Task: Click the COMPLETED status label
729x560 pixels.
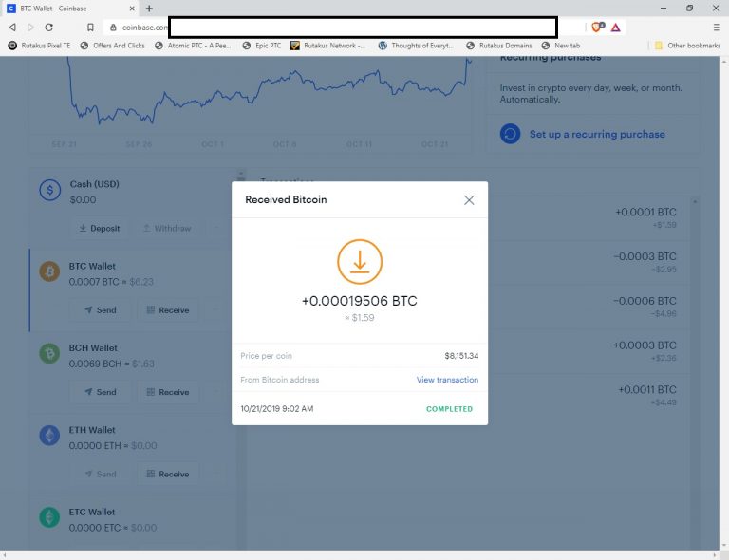Action: point(449,409)
